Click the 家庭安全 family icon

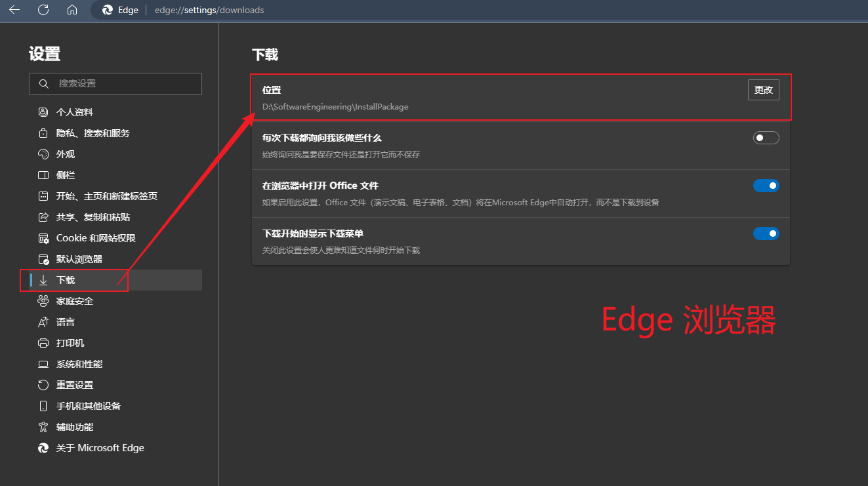coord(43,301)
